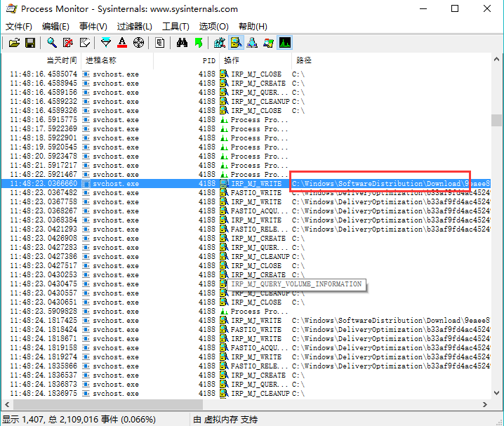Image resolution: width=504 pixels, height=426 pixels.
Task: Open the 文件(F) menu
Action: [x=19, y=27]
